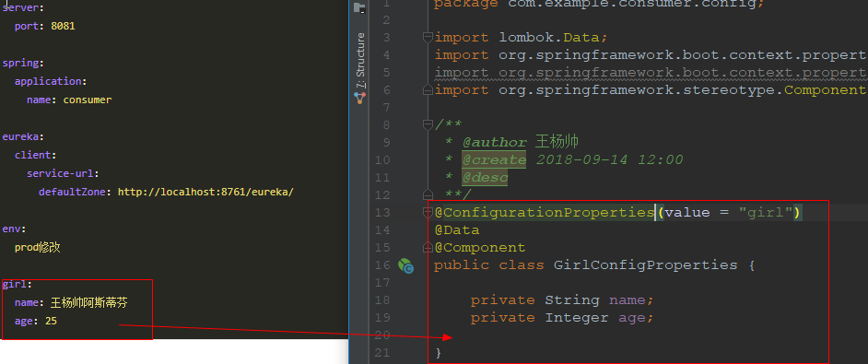Click the 'name: consumer' line in YAML

point(69,100)
